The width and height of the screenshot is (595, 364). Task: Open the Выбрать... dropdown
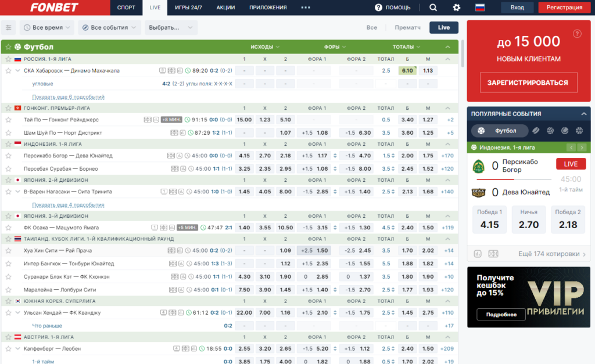pos(171,27)
